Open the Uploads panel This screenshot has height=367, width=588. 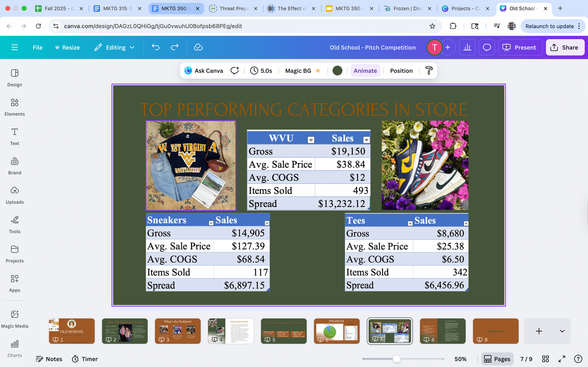point(15,195)
